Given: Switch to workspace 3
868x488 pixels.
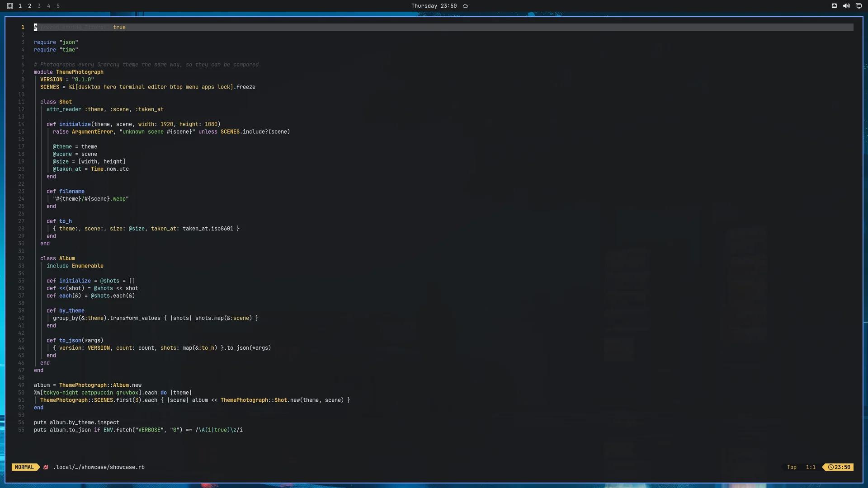Looking at the screenshot, I should (39, 6).
